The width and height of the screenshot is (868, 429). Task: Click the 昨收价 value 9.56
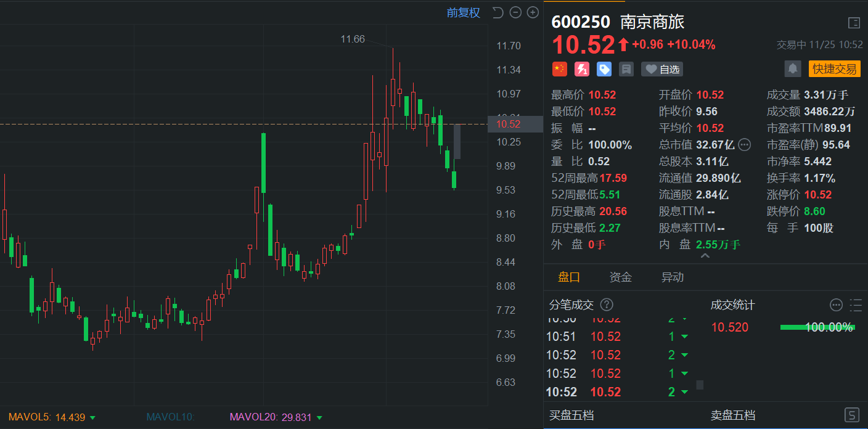click(x=707, y=112)
